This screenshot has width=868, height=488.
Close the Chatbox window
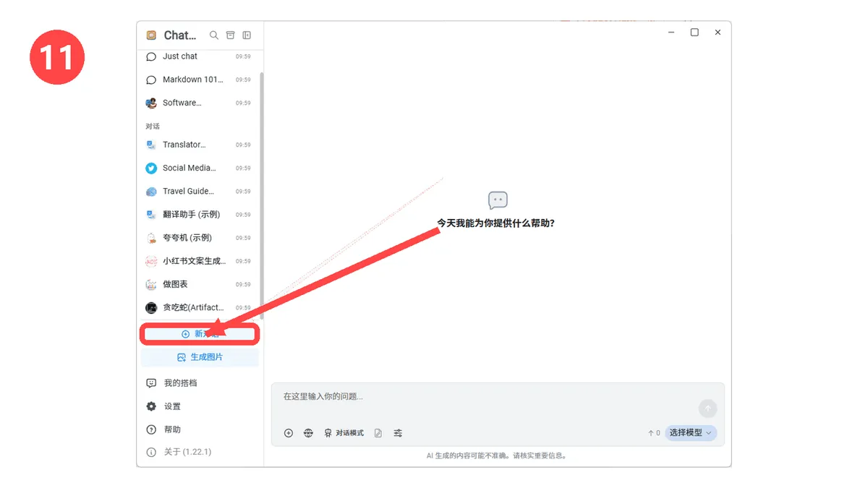click(718, 33)
